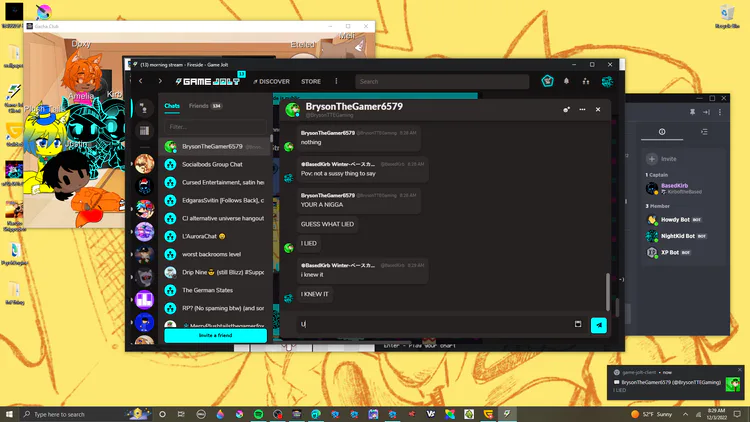750x422 pixels.
Task: Open the Game Jolt taskbar icon
Action: [x=507, y=414]
